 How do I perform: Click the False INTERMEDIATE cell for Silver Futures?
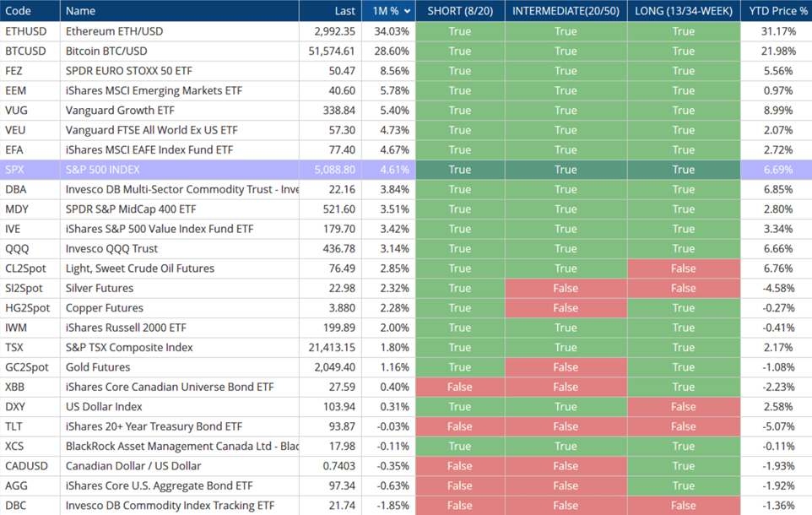pyautogui.click(x=566, y=288)
